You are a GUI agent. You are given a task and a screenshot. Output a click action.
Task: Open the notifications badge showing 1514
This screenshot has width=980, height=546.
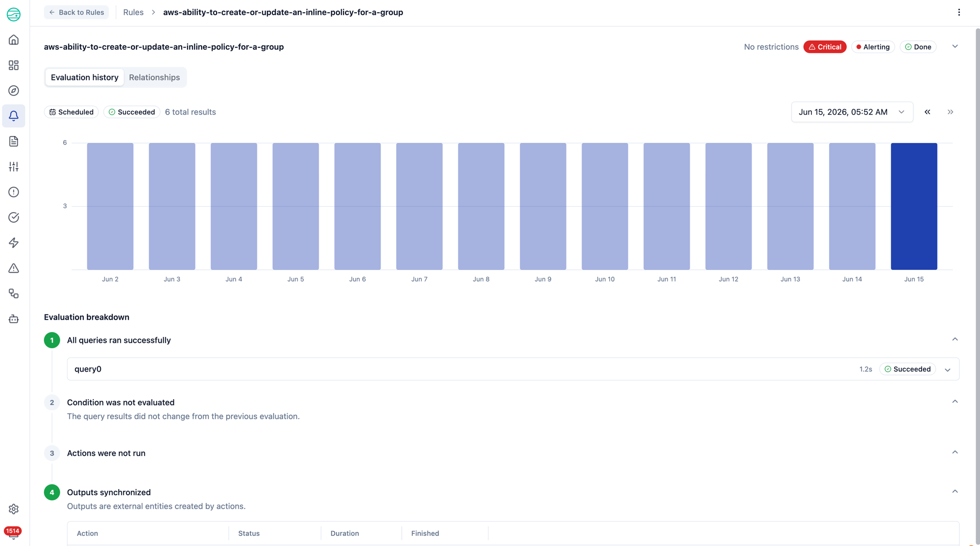[13, 531]
